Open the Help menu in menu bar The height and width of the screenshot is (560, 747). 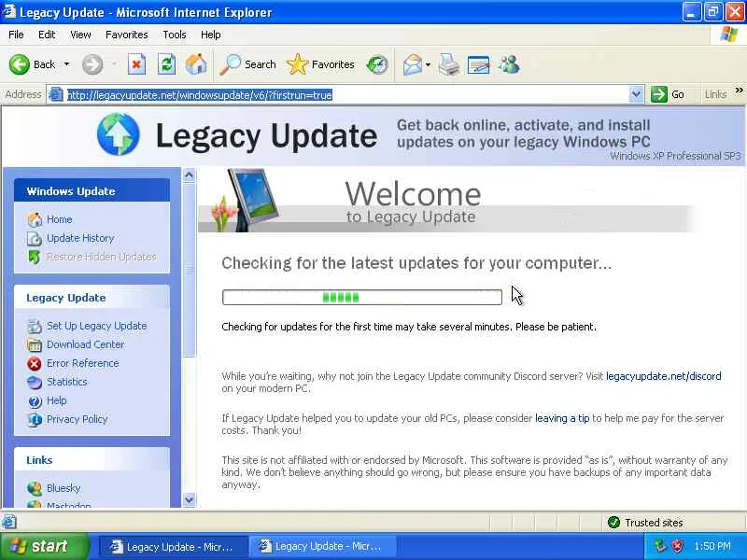[211, 35]
